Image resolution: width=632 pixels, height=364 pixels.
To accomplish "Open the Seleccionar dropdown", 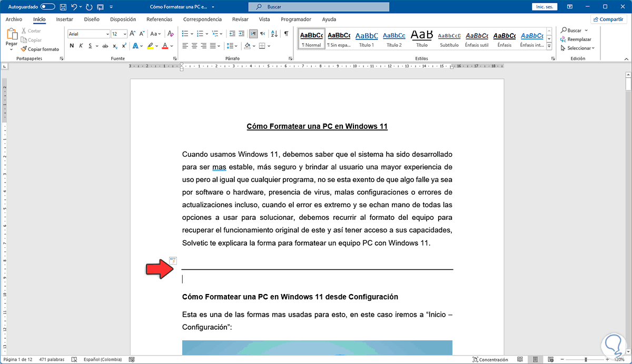I will pyautogui.click(x=577, y=48).
